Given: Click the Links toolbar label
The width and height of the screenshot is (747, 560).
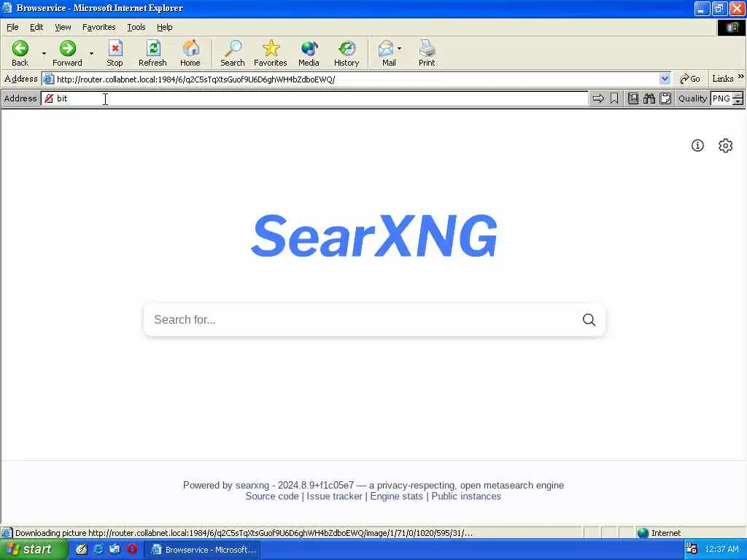Looking at the screenshot, I should [723, 79].
